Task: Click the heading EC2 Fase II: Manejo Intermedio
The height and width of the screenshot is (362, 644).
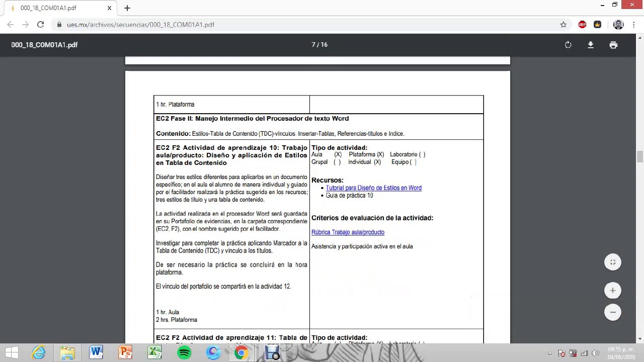Action: 252,119
